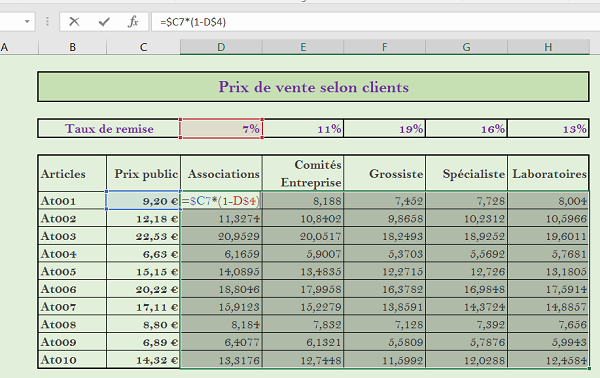
Task: Select the 6,63 € price cell
Action: click(143, 253)
